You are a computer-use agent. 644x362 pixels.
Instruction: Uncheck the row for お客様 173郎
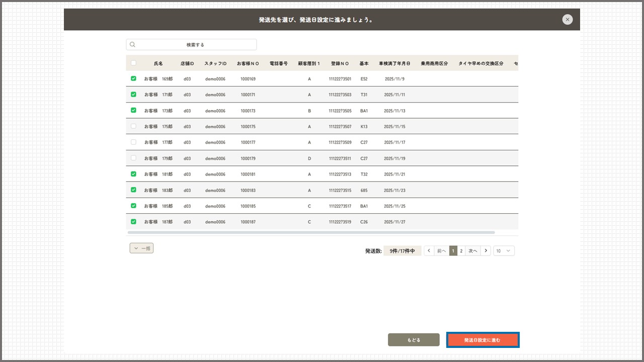133,110
